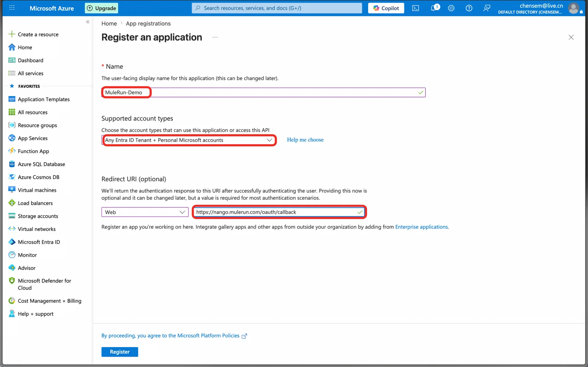The width and height of the screenshot is (588, 367).
Task: Open Cloud Shell icon in top bar
Action: (x=415, y=8)
